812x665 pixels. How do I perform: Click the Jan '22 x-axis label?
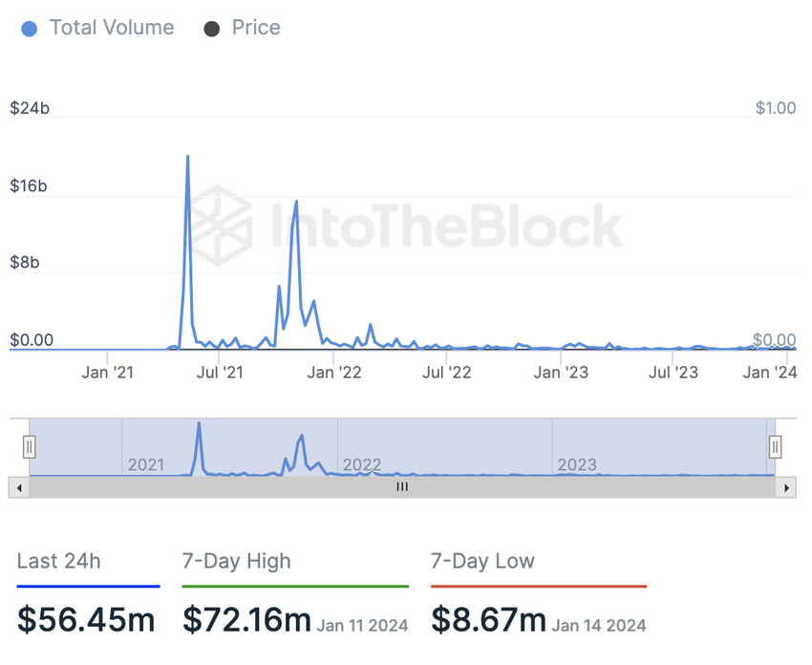pyautogui.click(x=334, y=373)
